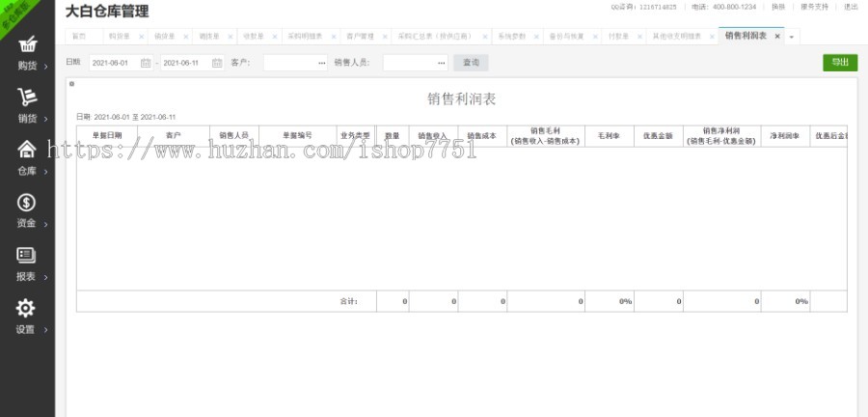Viewport: 868px width, 417px height.
Task: Expand the 购货 sidebar menu text
Action: 27,66
